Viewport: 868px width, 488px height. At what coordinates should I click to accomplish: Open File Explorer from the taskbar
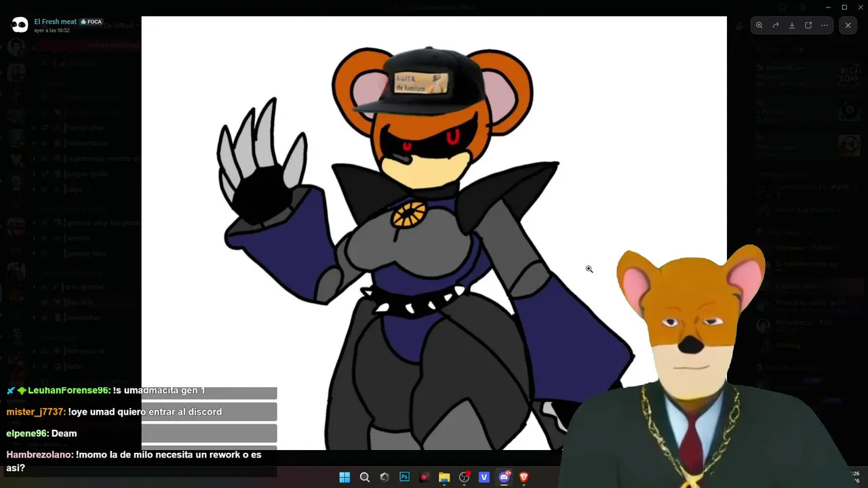click(x=444, y=477)
